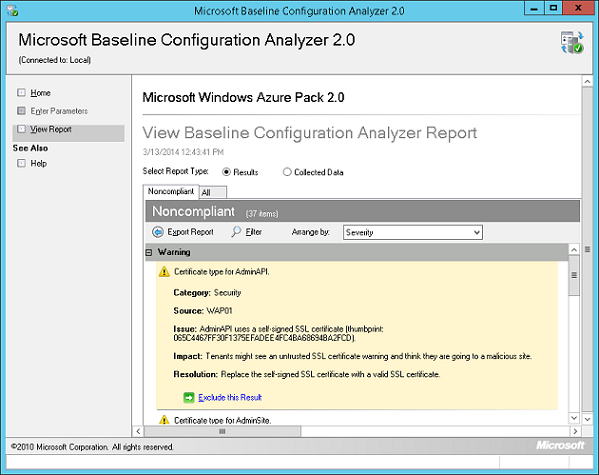Viewport: 599px width, 475px height.
Task: Switch to the Noncompliant tab
Action: [171, 191]
